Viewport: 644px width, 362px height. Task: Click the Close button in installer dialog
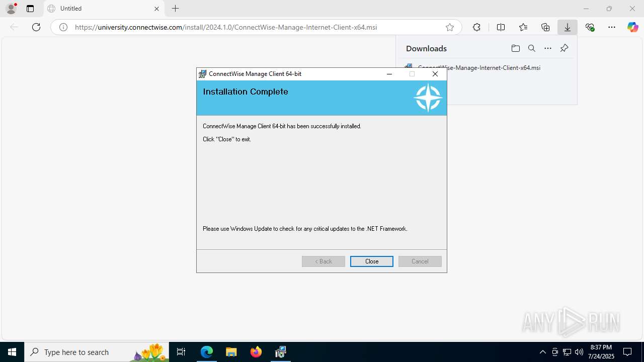(372, 261)
